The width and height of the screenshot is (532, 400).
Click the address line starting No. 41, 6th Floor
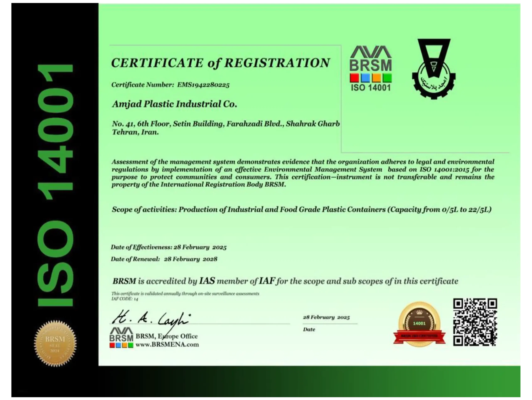click(226, 124)
